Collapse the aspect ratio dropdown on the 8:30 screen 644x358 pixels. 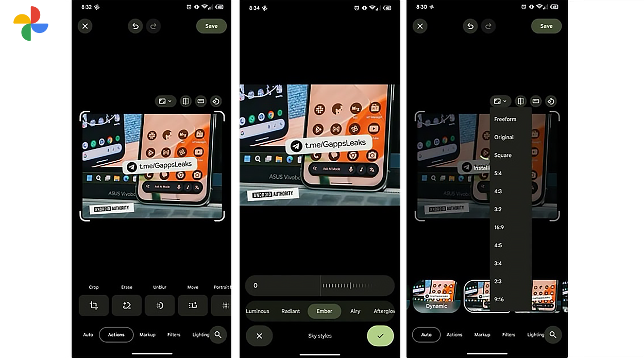500,101
